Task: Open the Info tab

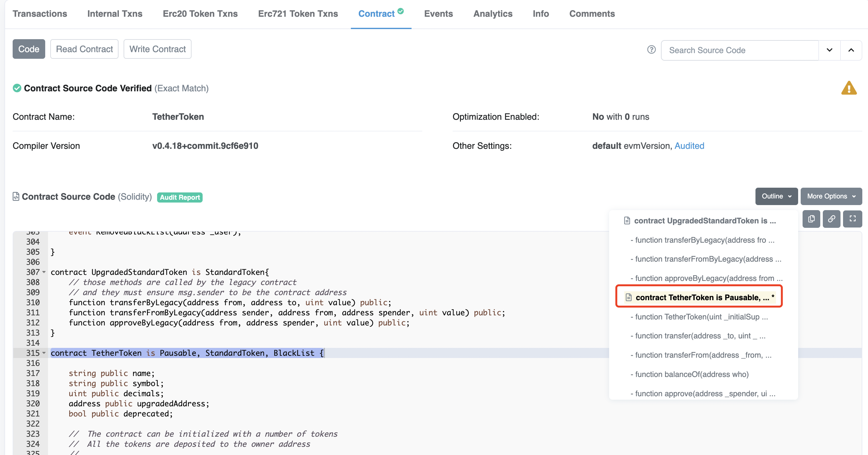Action: (541, 14)
